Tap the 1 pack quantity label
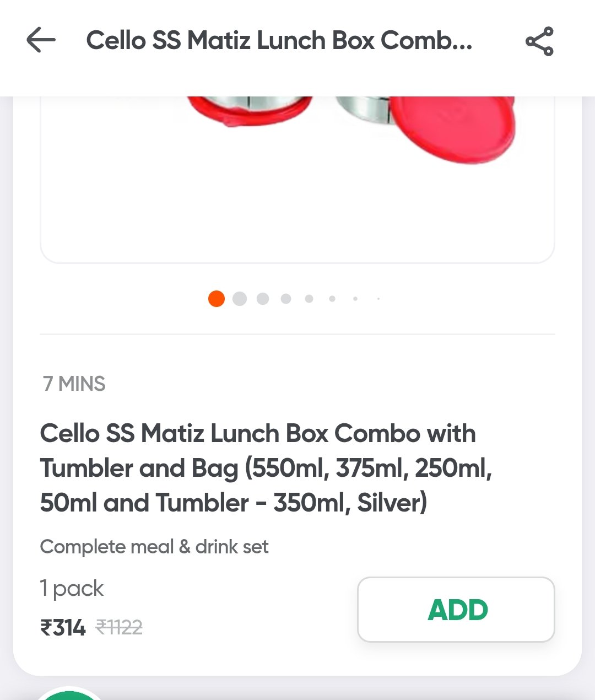The height and width of the screenshot is (700, 595). [x=72, y=589]
